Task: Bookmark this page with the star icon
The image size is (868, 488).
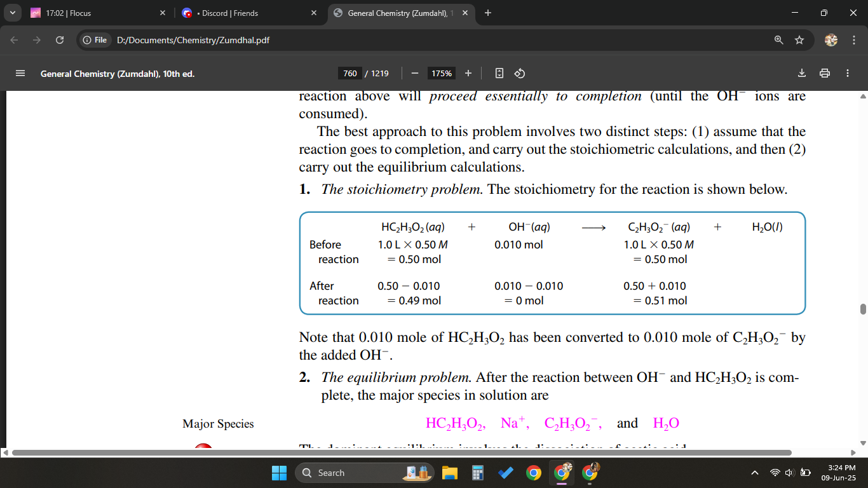Action: click(799, 40)
